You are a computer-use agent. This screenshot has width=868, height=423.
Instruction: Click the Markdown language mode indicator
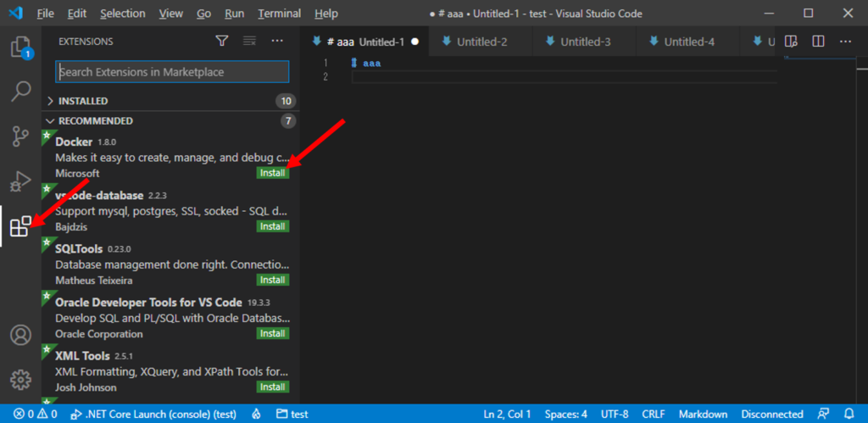point(703,415)
